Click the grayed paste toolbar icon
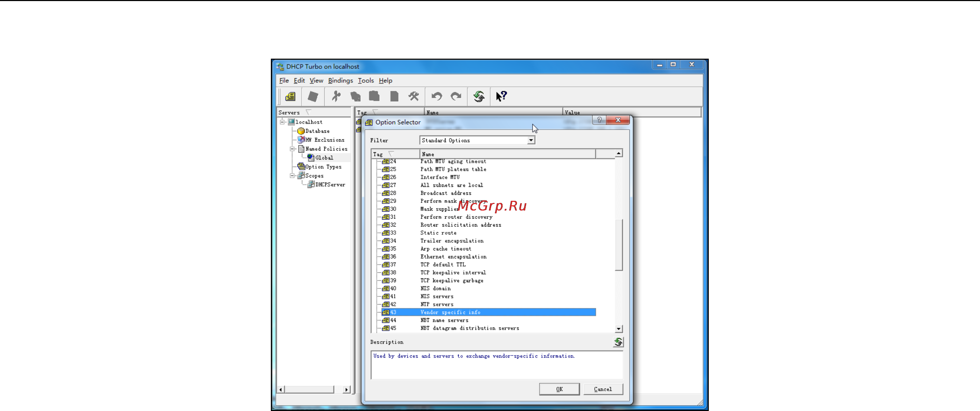This screenshot has height=411, width=980. pos(374,96)
